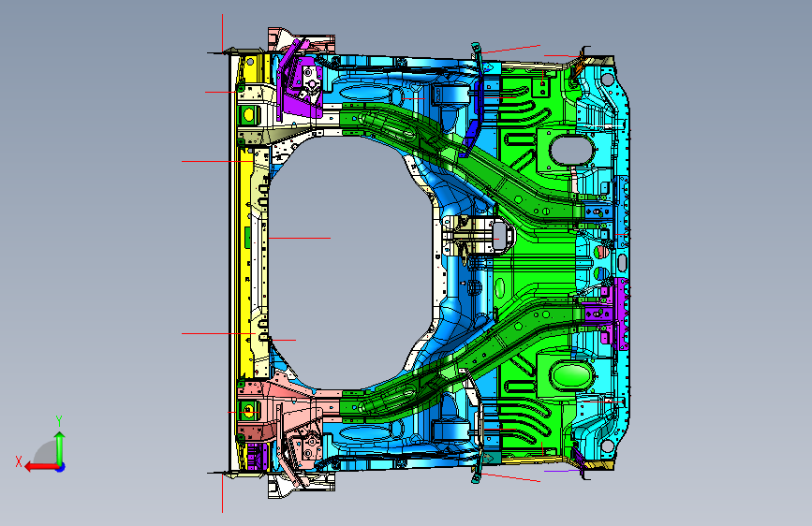Click the green Y-axis arrow of the triad
812x526 pixels.
(60, 446)
